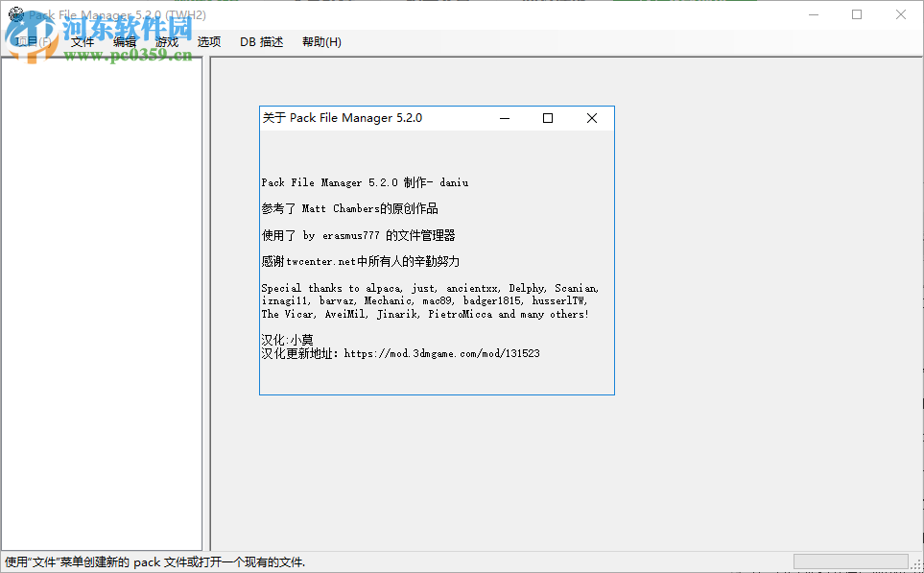Image resolution: width=924 pixels, height=573 pixels.
Task: Click the progress bar in status bar
Action: pos(850,561)
